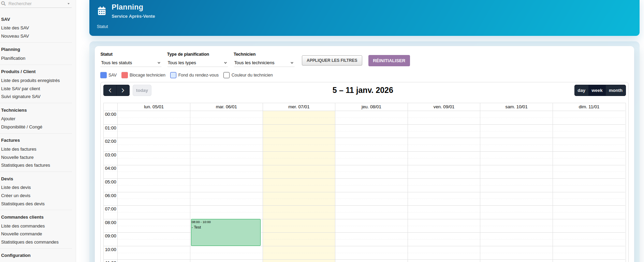Go to previous week with left chevron

[x=110, y=91]
